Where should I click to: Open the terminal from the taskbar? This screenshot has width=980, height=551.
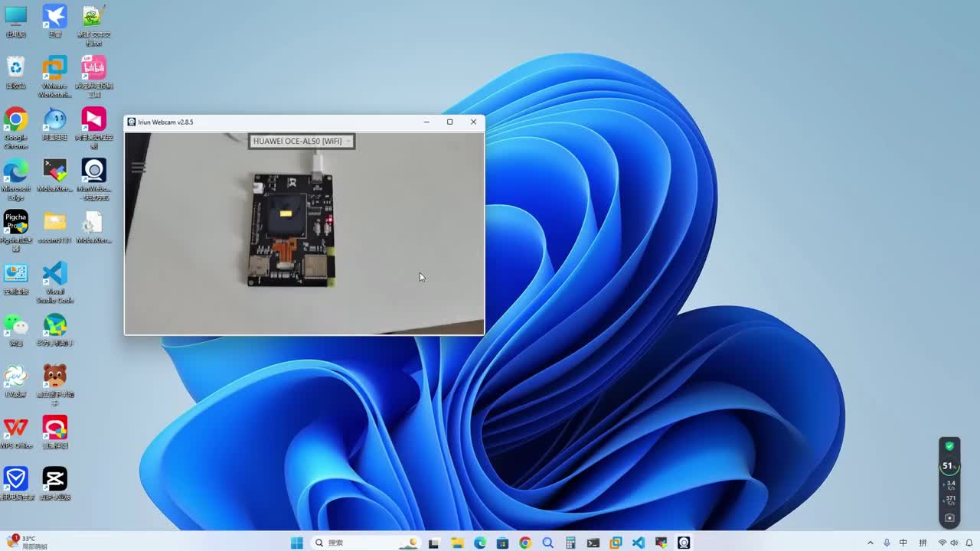pyautogui.click(x=593, y=543)
